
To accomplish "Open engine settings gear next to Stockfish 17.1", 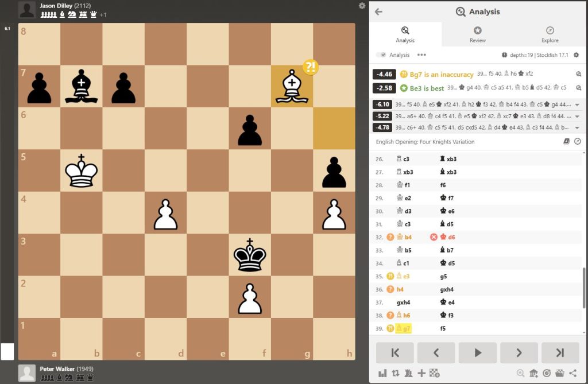I will point(577,55).
